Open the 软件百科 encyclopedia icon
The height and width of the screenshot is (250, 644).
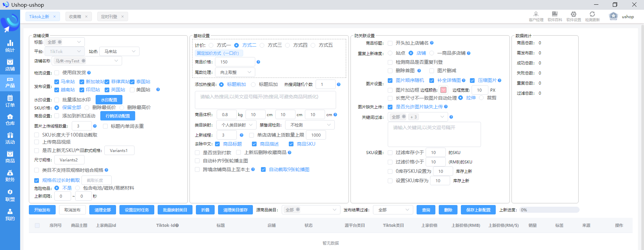tap(555, 16)
